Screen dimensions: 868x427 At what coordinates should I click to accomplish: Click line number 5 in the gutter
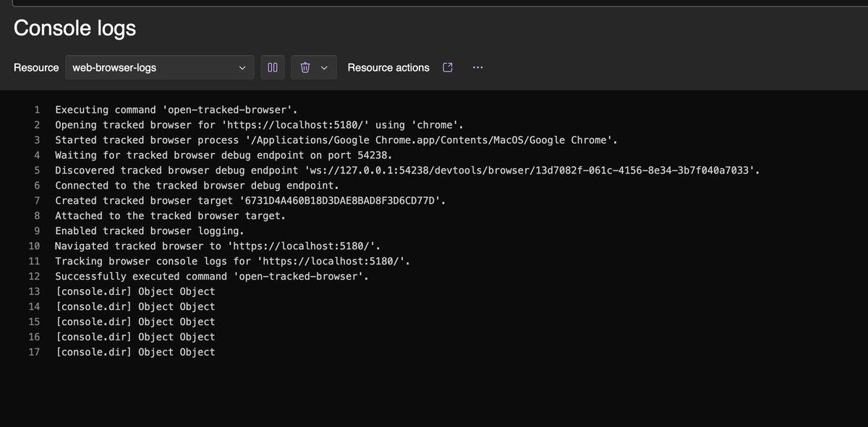click(x=37, y=171)
